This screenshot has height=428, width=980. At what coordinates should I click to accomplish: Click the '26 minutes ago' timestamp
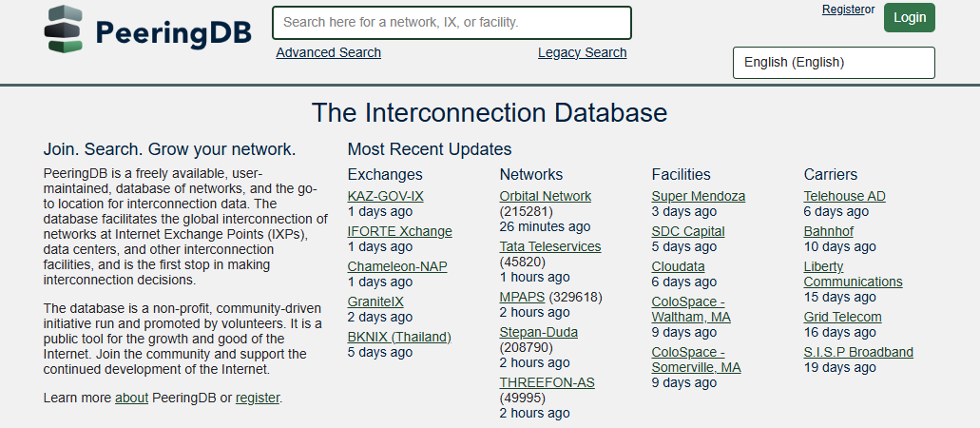click(x=545, y=226)
